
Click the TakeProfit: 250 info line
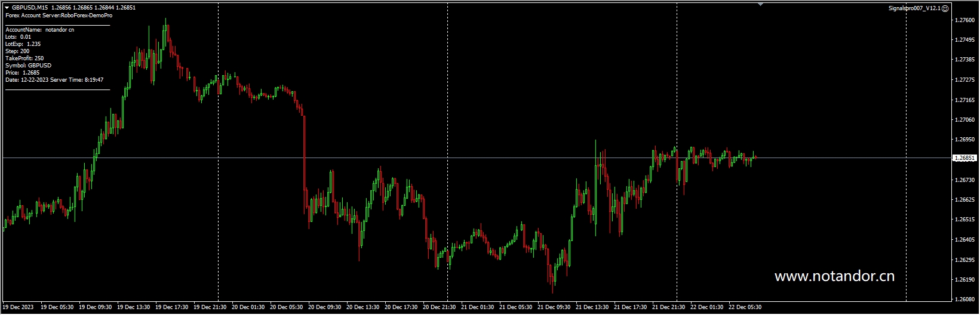(24, 58)
